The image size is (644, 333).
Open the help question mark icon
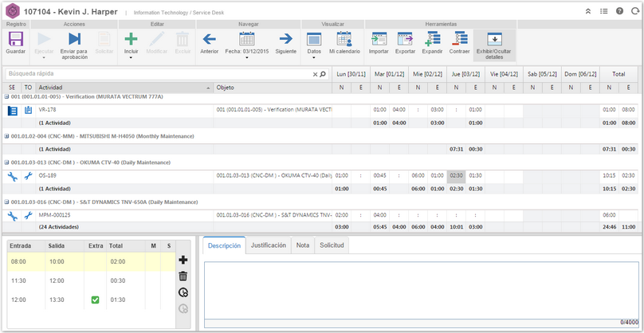tap(620, 11)
